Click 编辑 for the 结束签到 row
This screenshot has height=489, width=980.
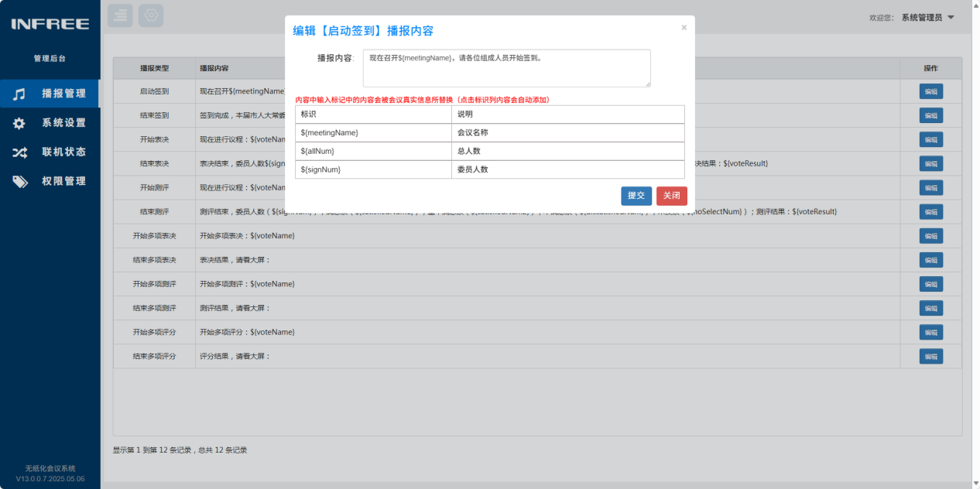[931, 115]
